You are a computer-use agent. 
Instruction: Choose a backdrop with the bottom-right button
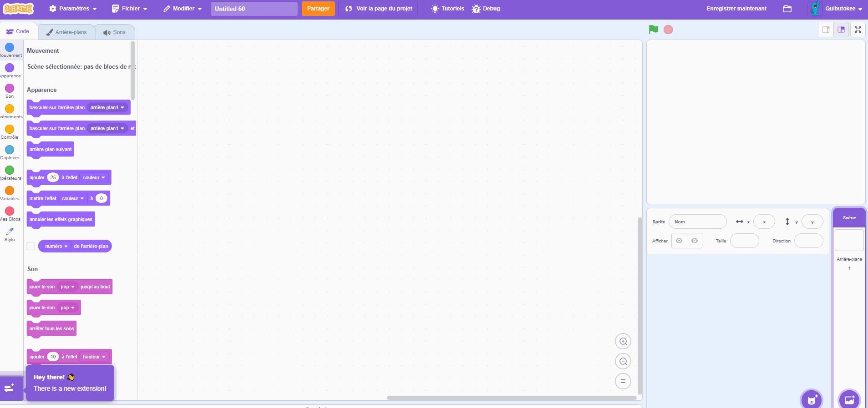point(849,399)
